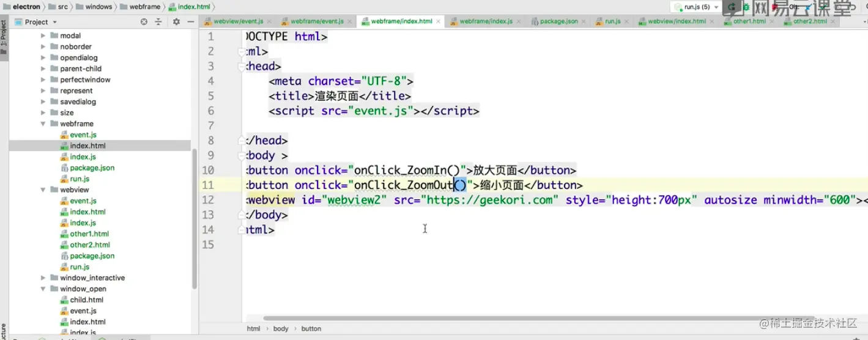This screenshot has width=868, height=340.
Task: Click the body breadcrumb below the editor
Action: [281, 328]
